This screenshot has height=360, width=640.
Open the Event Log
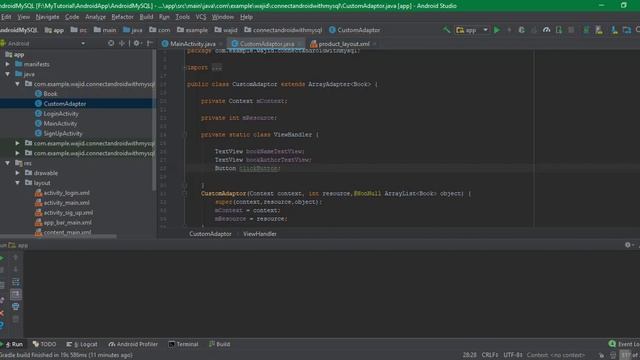tap(624, 344)
